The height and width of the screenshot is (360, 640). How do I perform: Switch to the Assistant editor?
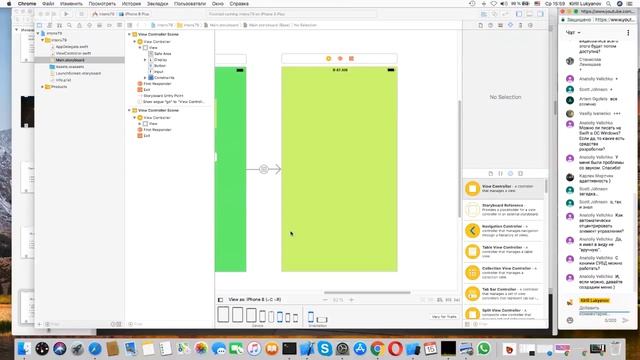click(495, 14)
